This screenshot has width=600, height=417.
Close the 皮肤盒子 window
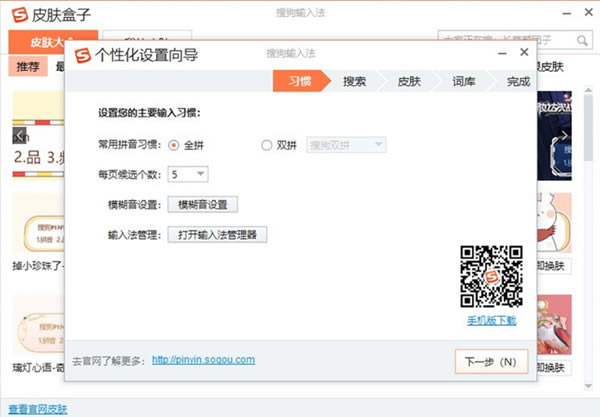coord(589,12)
